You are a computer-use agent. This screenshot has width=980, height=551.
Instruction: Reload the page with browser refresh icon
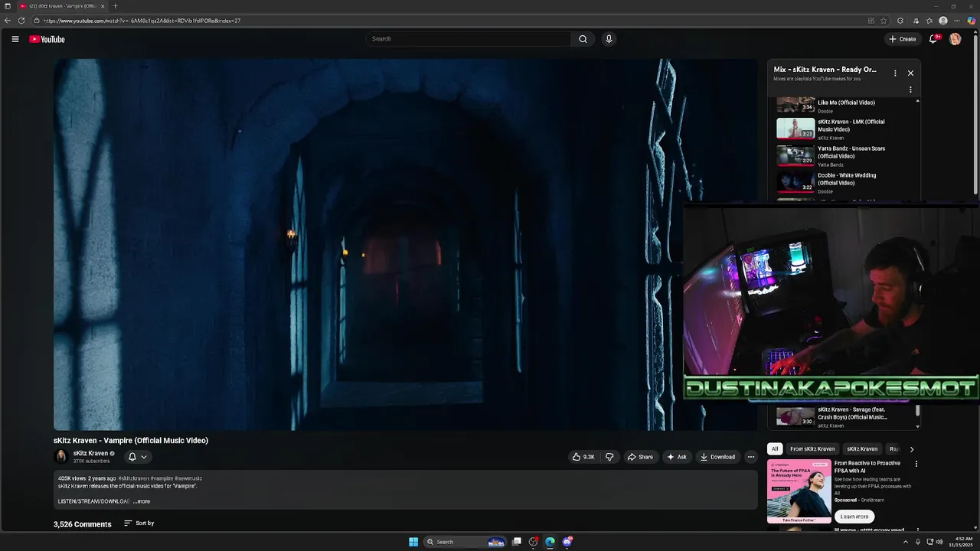click(21, 21)
